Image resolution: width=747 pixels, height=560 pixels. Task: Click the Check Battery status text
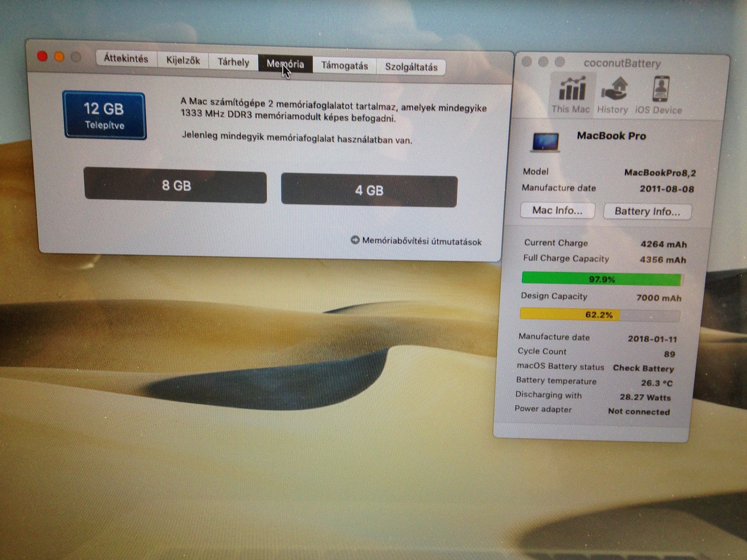tap(643, 368)
